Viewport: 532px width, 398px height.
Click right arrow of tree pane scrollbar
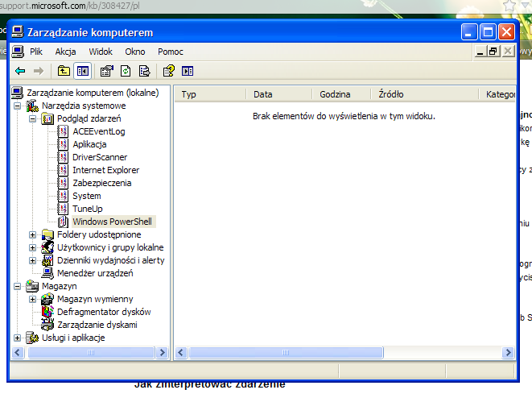163,353
